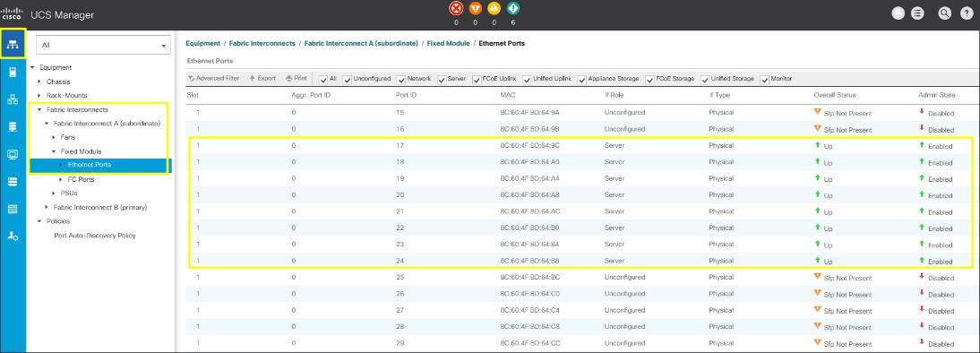Go to Equipment breadcrumb link
Viewport: 980px width, 353px height.
coord(202,44)
